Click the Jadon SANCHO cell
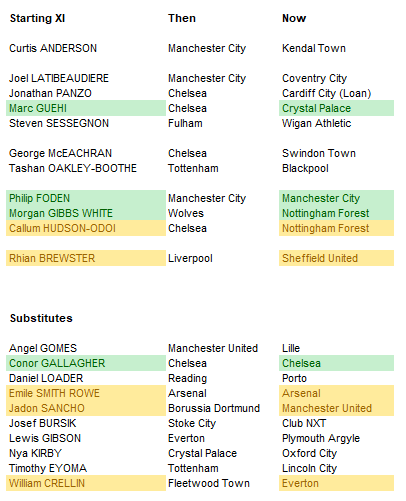 [86, 408]
